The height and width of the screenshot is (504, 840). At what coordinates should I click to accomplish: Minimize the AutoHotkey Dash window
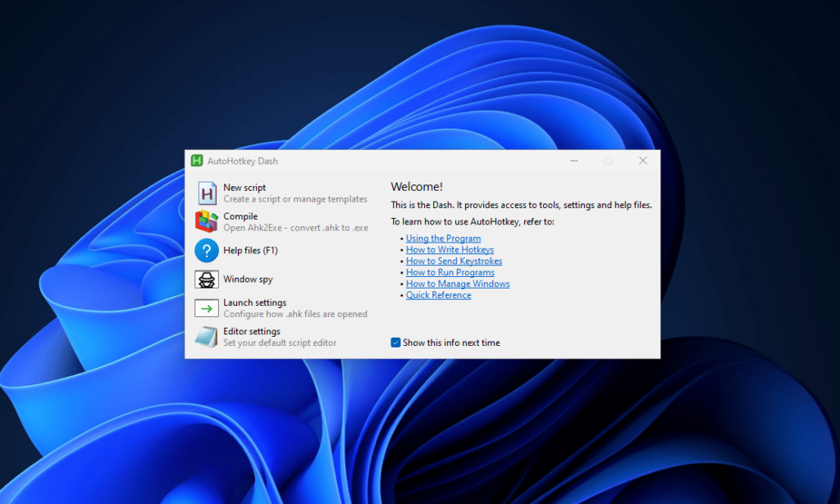pyautogui.click(x=573, y=161)
